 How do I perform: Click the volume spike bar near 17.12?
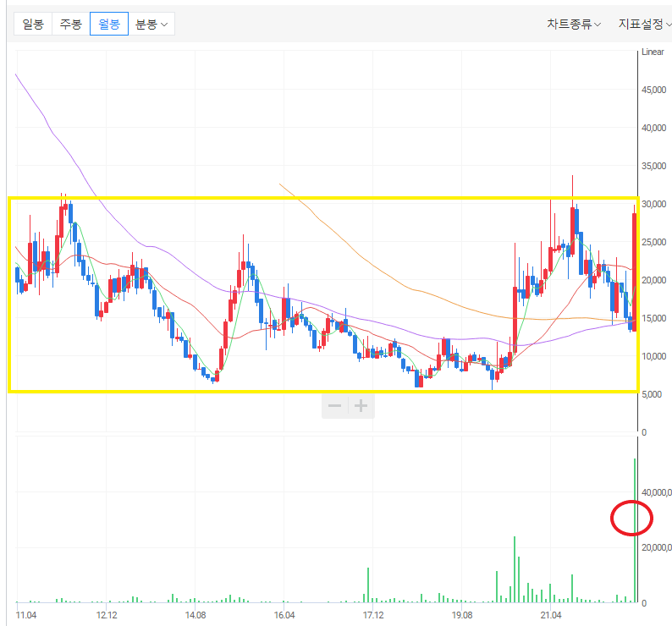click(368, 585)
